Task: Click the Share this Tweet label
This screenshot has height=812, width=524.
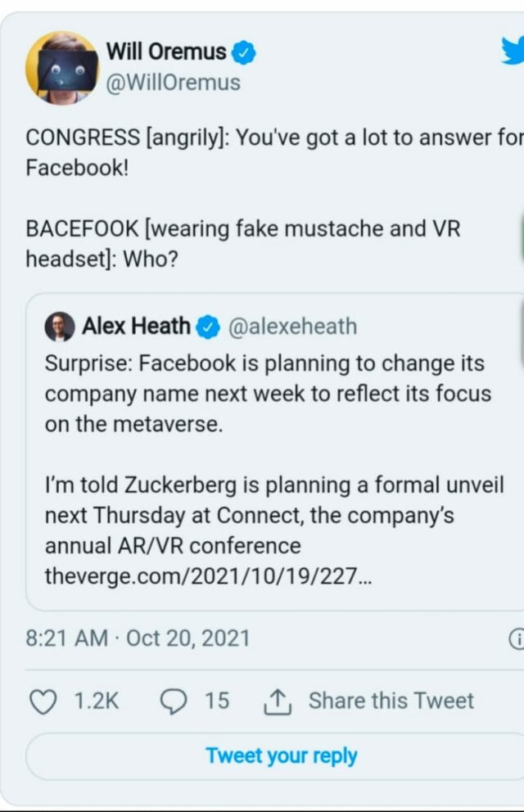Action: point(391,701)
